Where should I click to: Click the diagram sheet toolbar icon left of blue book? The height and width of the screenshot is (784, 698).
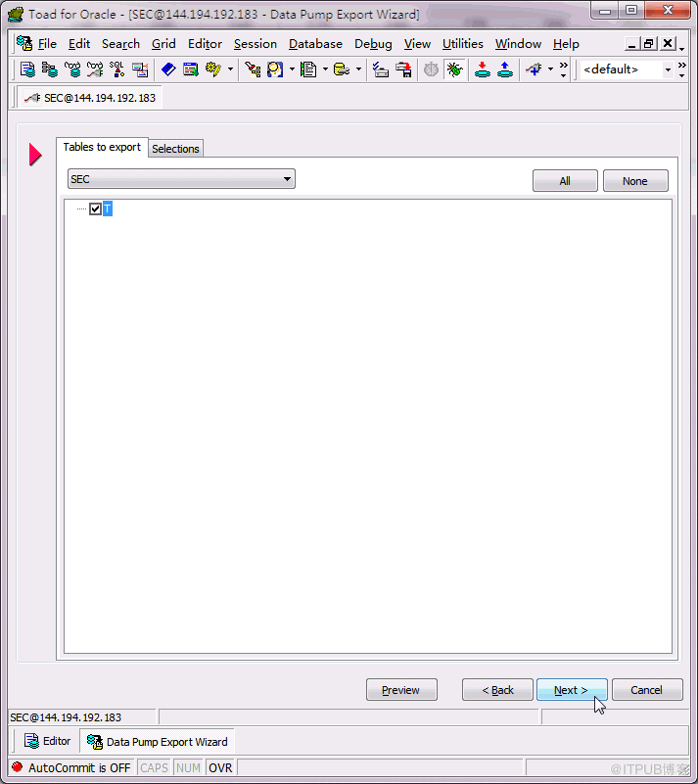click(140, 69)
